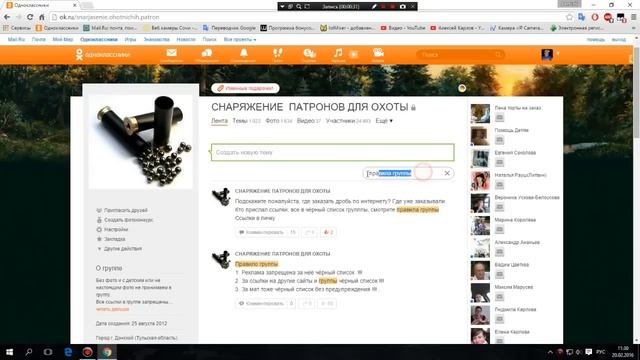Image resolution: width=640 pixels, height=360 pixels.
Task: Click Chrome icon on taskbar
Action: pos(107,352)
